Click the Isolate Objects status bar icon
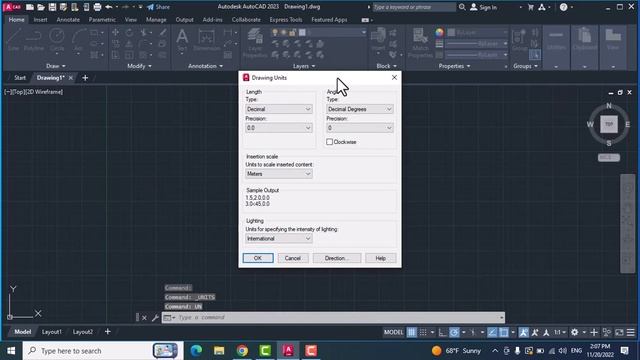Screen dimensions: 640x360 point(607,332)
